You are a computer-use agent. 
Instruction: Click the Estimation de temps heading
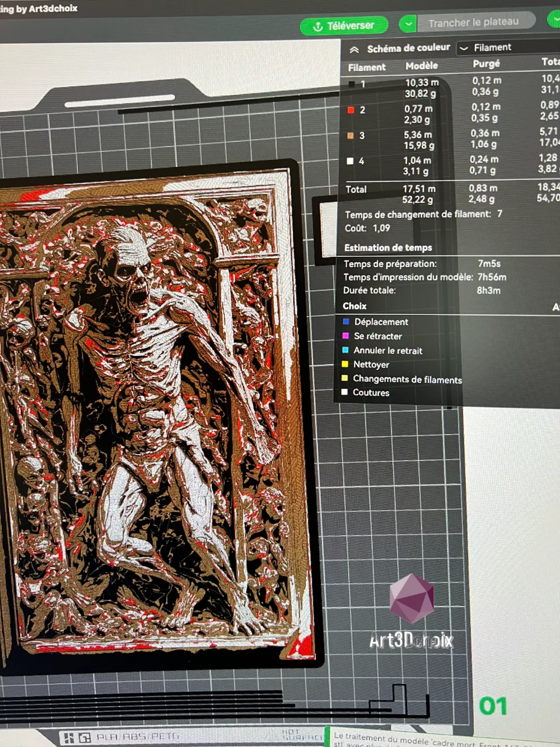coord(388,248)
